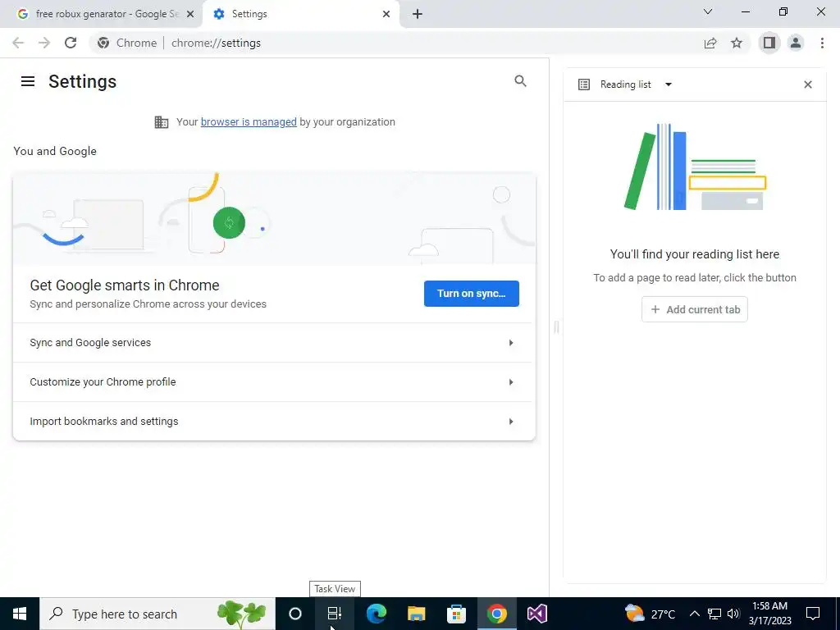Open the notification center icon
The image size is (840, 630).
click(813, 614)
